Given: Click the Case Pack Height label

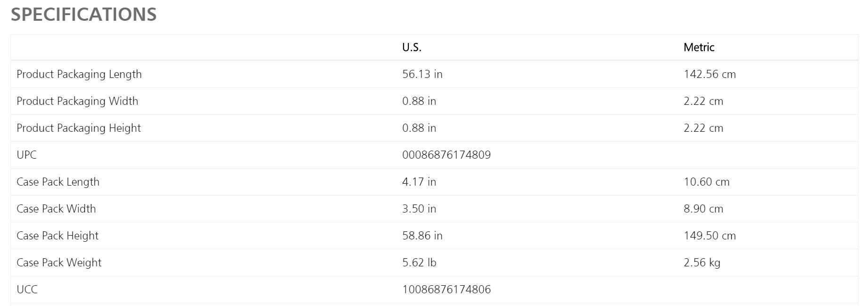Looking at the screenshot, I should pyautogui.click(x=58, y=236).
